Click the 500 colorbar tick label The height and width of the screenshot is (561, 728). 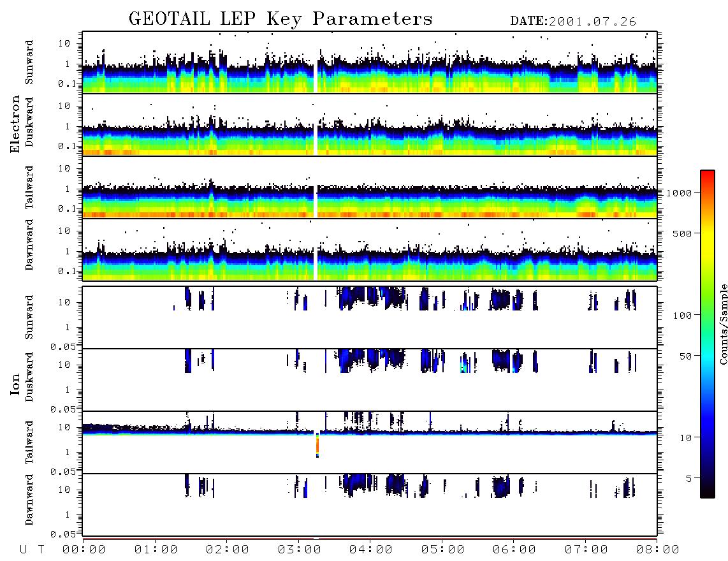pyautogui.click(x=682, y=233)
